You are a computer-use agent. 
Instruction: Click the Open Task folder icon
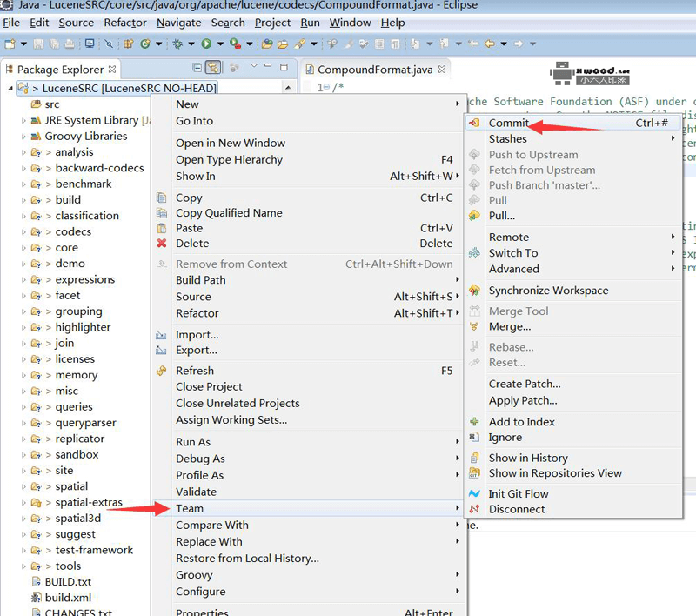(x=283, y=44)
